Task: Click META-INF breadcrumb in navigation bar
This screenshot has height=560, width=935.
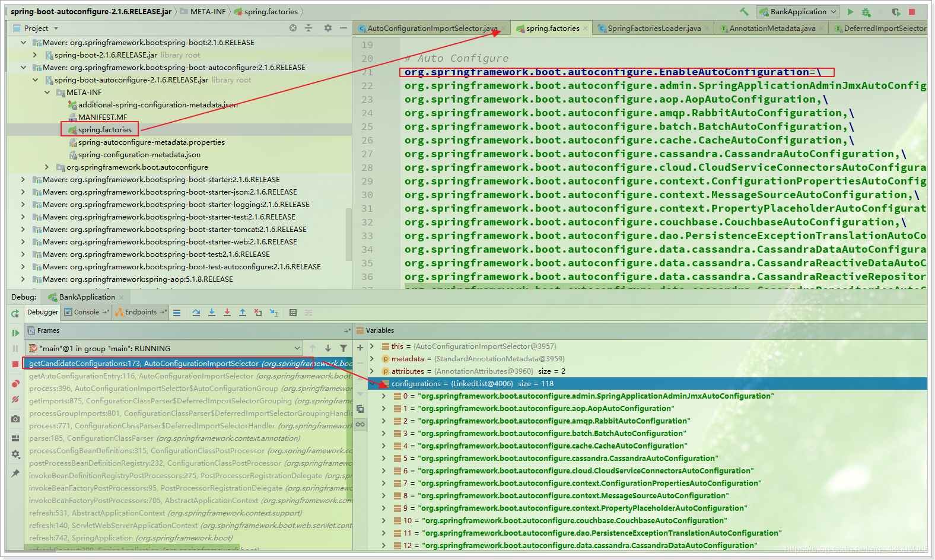Action: [x=202, y=11]
